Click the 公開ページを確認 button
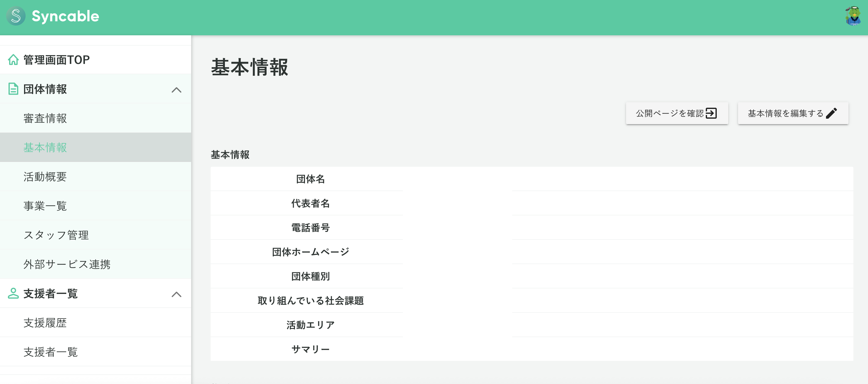Screen dimensions: 868x384 click(677, 113)
